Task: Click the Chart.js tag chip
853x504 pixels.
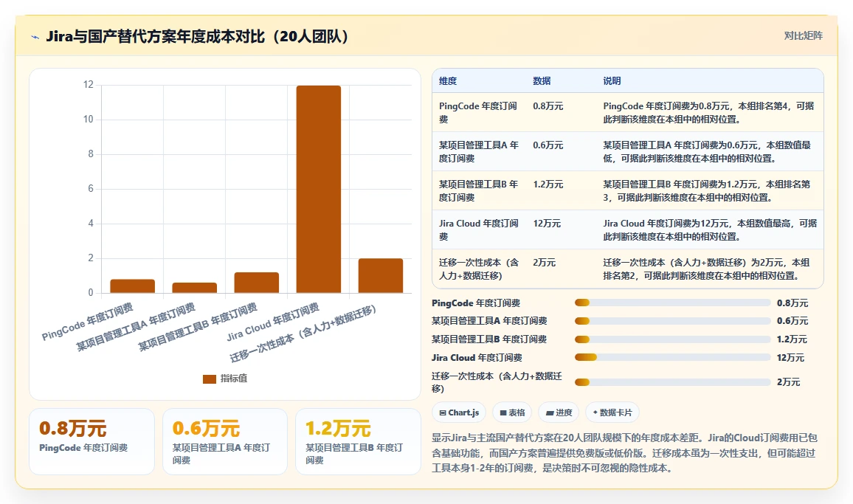Action: [458, 412]
